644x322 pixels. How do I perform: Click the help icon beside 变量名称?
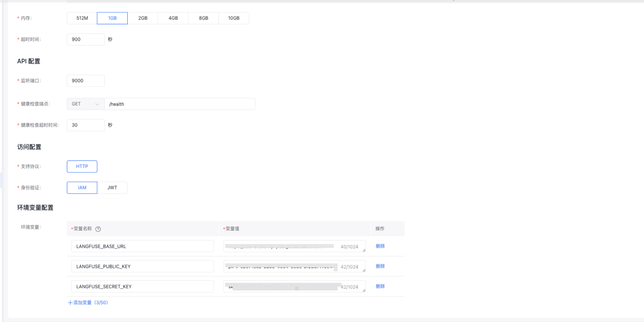[x=98, y=229]
